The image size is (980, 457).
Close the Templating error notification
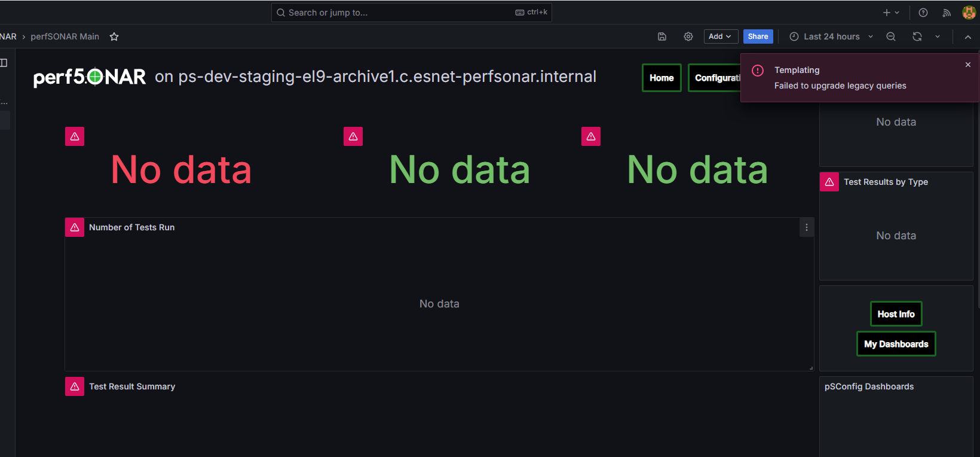[x=968, y=65]
